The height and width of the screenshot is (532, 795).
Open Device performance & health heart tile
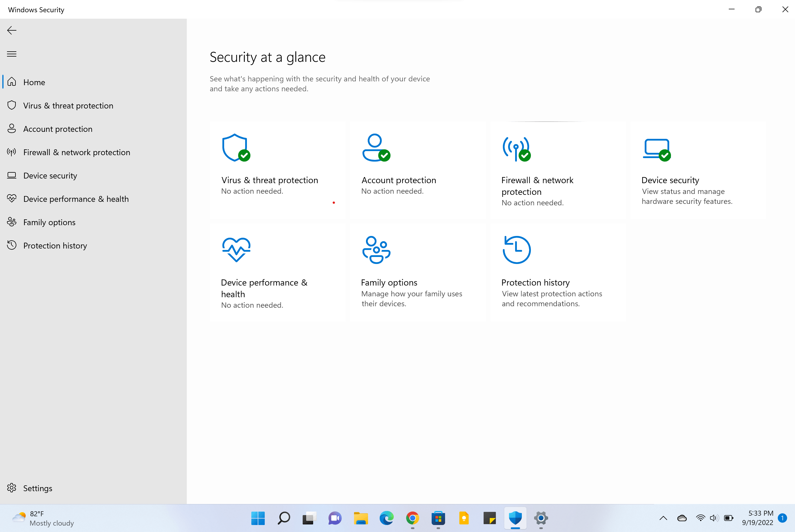tap(277, 272)
